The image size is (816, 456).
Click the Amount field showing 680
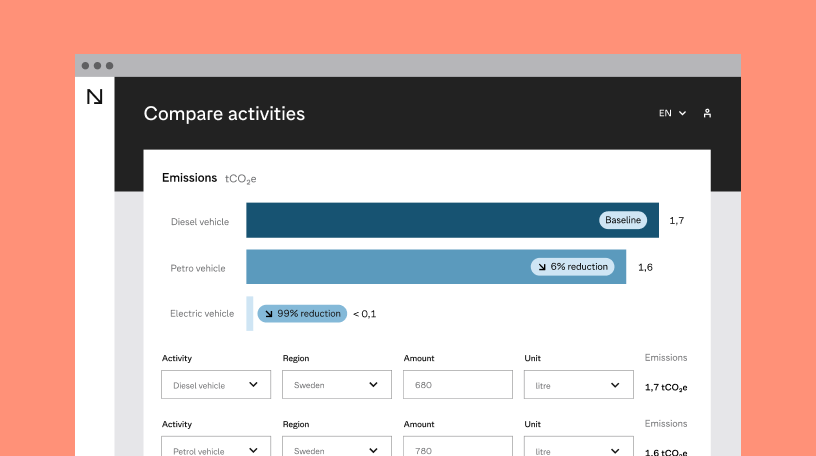tap(458, 385)
